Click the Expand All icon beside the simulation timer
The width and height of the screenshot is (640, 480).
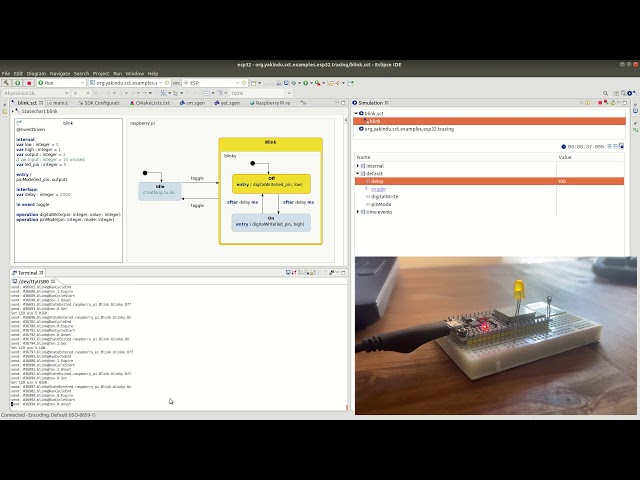pos(609,146)
